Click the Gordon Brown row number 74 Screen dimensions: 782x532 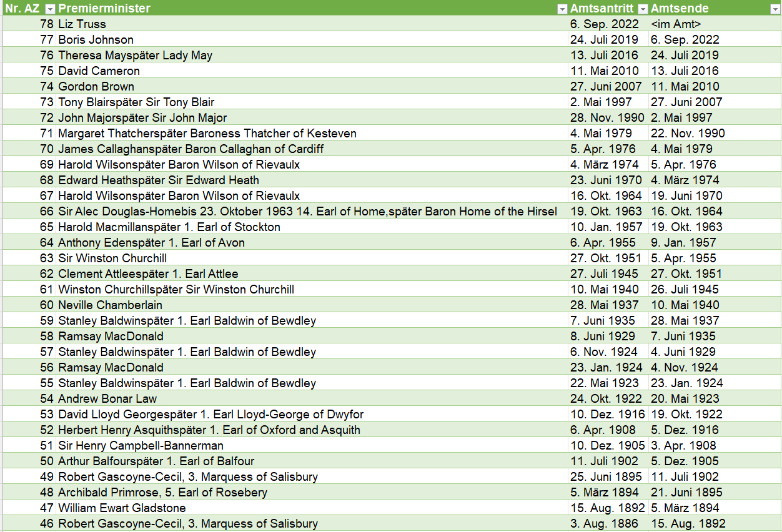tap(47, 87)
